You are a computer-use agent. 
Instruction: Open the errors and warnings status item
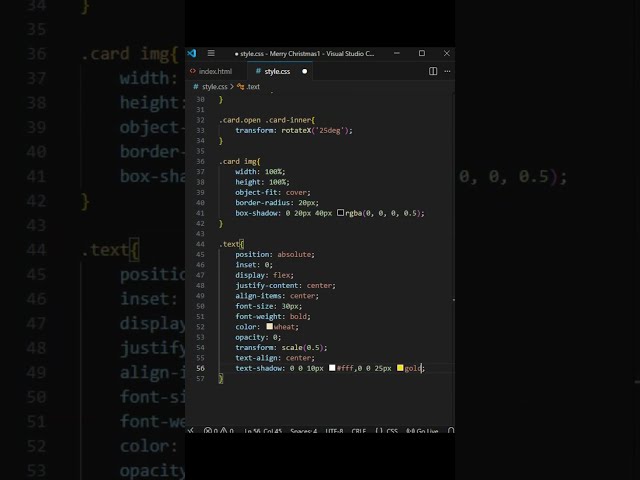pyautogui.click(x=218, y=431)
